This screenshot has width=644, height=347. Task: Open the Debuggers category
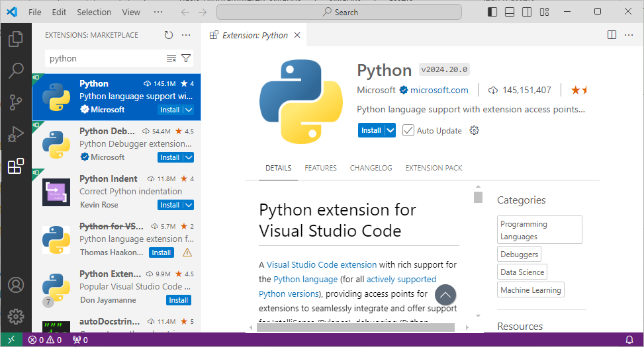coord(519,254)
